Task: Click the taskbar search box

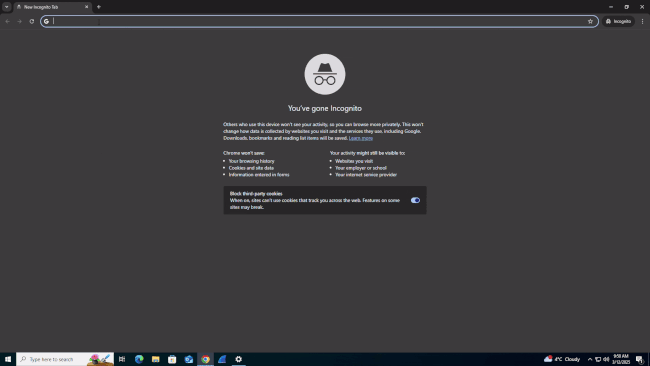Action: point(65,359)
